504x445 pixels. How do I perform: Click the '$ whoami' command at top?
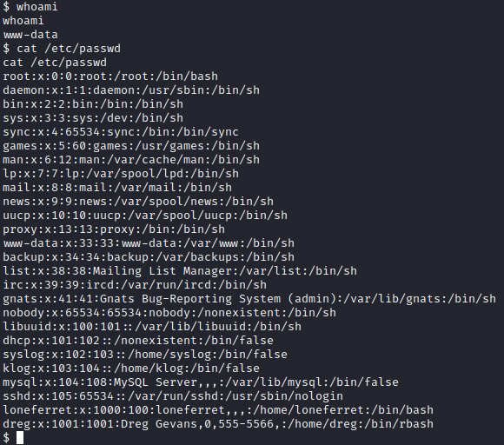[30, 6]
